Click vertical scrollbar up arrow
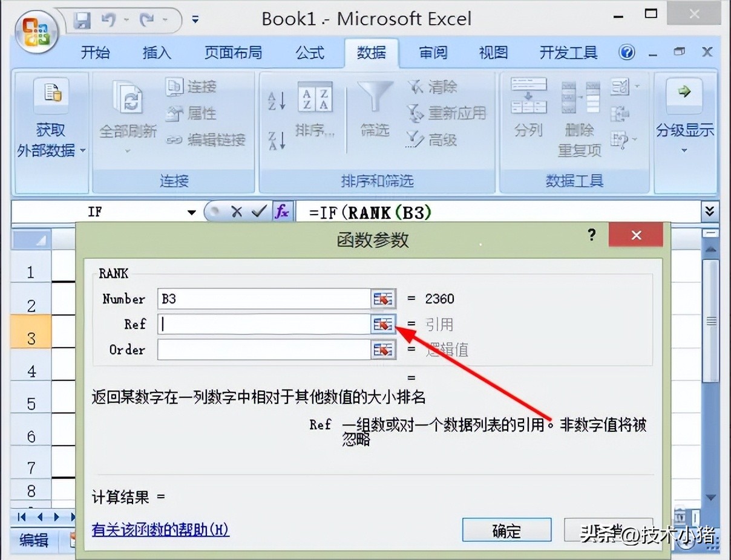 [712, 249]
